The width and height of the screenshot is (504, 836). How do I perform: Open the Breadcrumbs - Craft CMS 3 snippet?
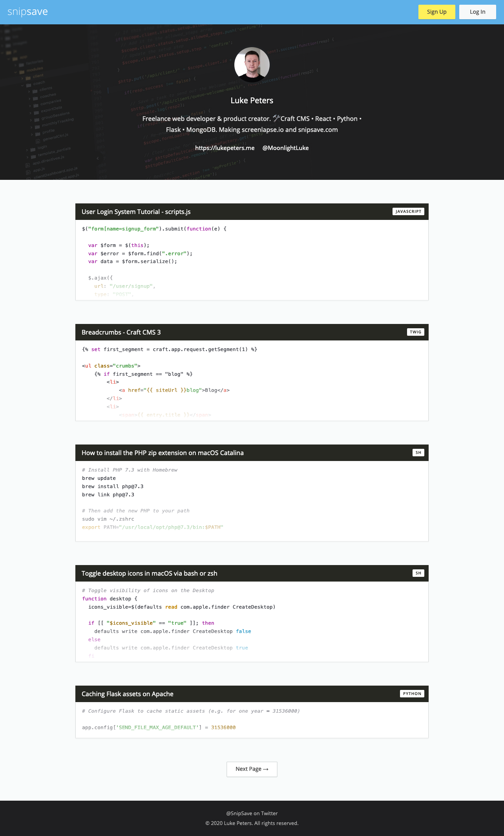[x=121, y=332]
